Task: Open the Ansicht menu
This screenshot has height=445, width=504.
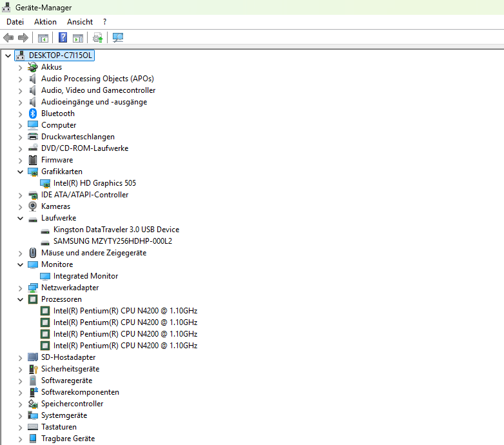Action: [80, 22]
